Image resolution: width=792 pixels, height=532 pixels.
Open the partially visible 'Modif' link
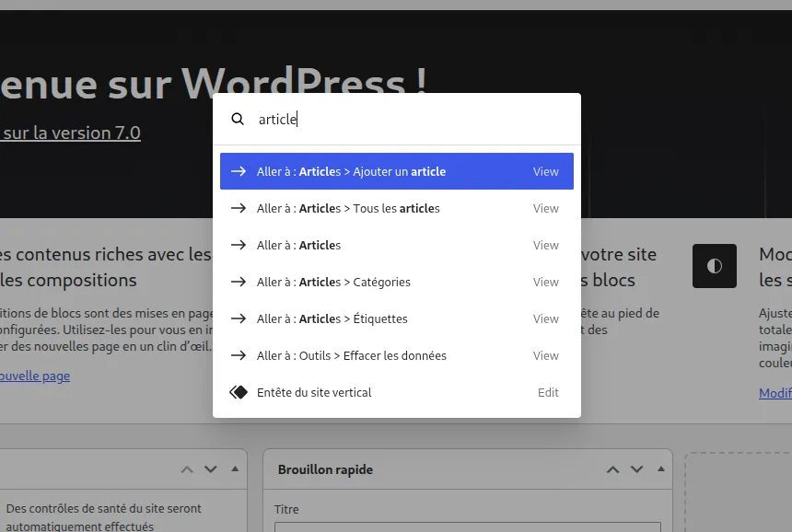tap(775, 393)
